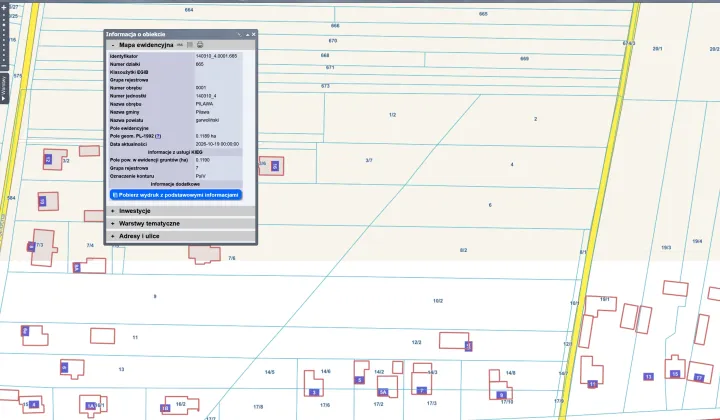Image resolution: width=720 pixels, height=420 pixels.
Task: Click the Oznaczenie konturu value PsIV
Action: [x=201, y=176]
